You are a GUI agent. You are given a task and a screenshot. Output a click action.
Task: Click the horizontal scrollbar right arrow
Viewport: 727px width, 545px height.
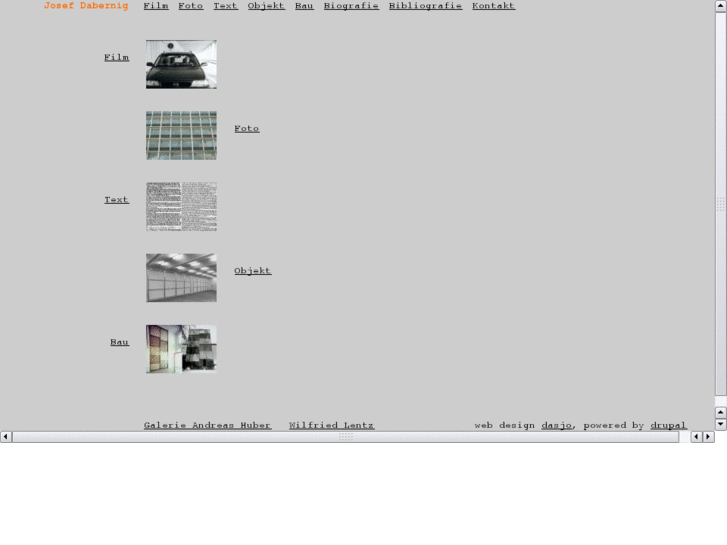708,436
